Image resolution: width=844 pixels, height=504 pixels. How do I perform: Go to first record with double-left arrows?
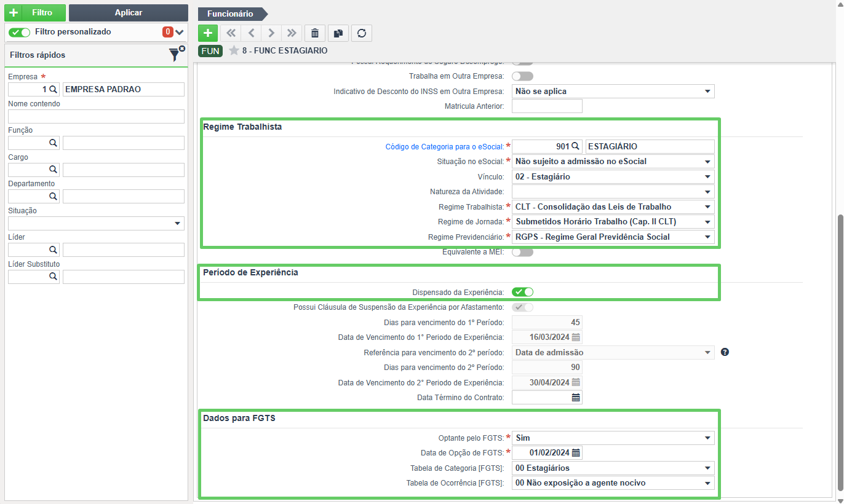[x=231, y=33]
